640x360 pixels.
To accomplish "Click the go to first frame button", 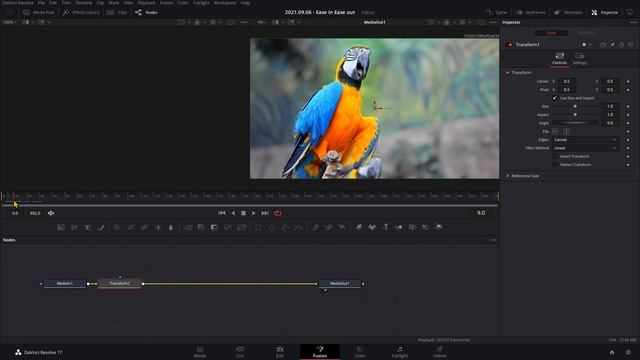I will pos(222,213).
